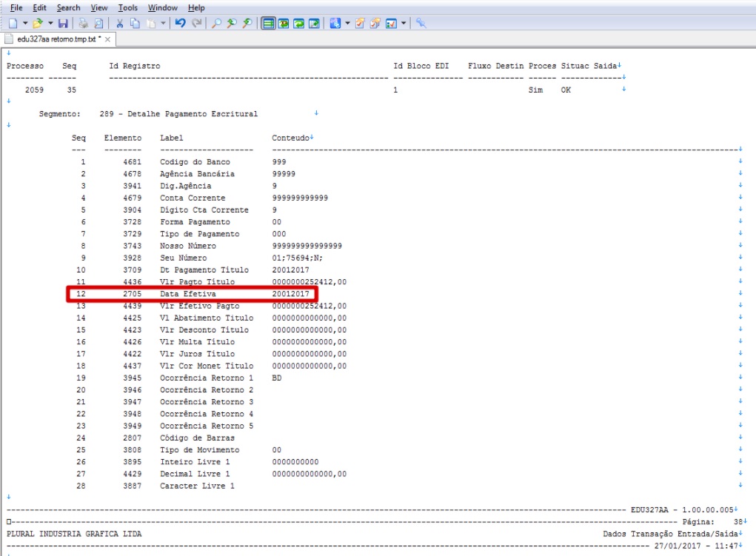Click the '27/01/2017 - 11:47' timestamp
Viewport: 756px width, 556px height.
point(696,546)
